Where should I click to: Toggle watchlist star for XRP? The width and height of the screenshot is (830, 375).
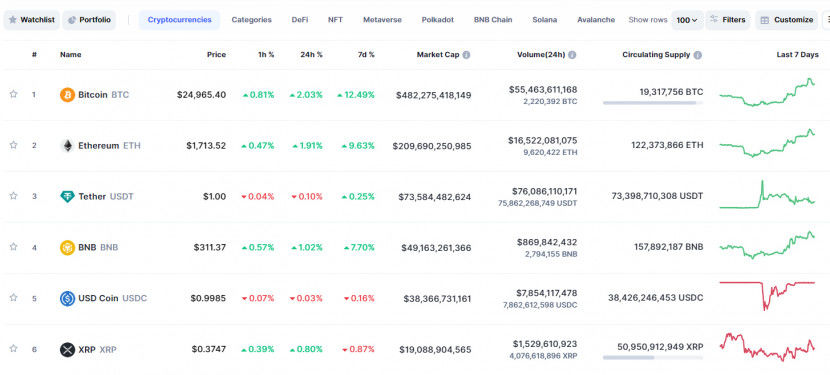[13, 349]
